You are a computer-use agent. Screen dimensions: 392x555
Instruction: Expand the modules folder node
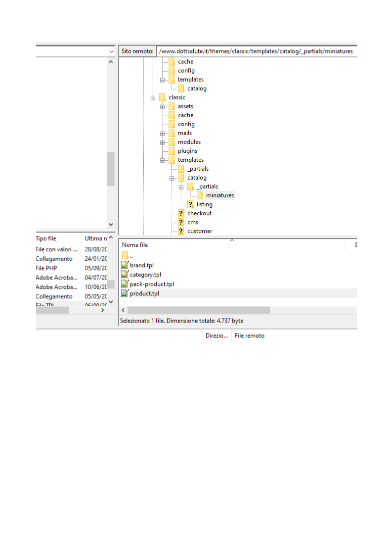point(162,142)
